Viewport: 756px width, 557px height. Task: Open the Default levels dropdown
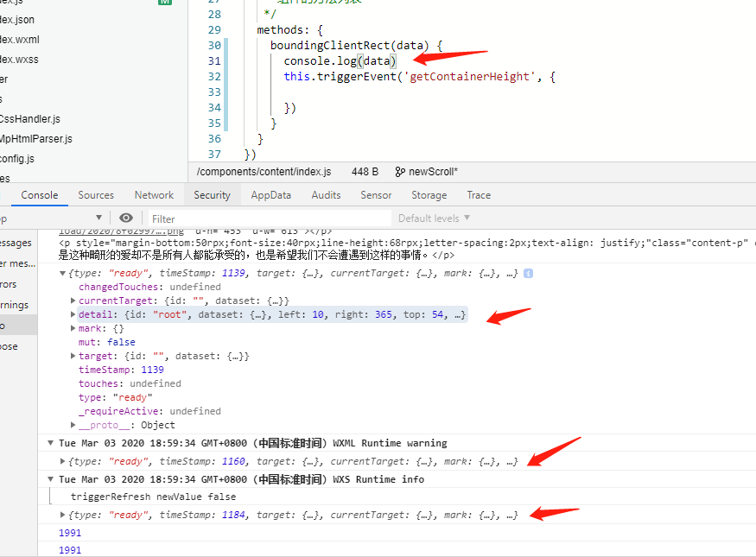(434, 218)
